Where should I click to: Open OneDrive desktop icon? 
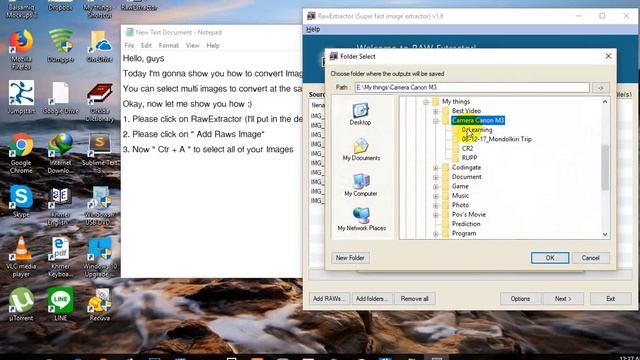point(100,46)
